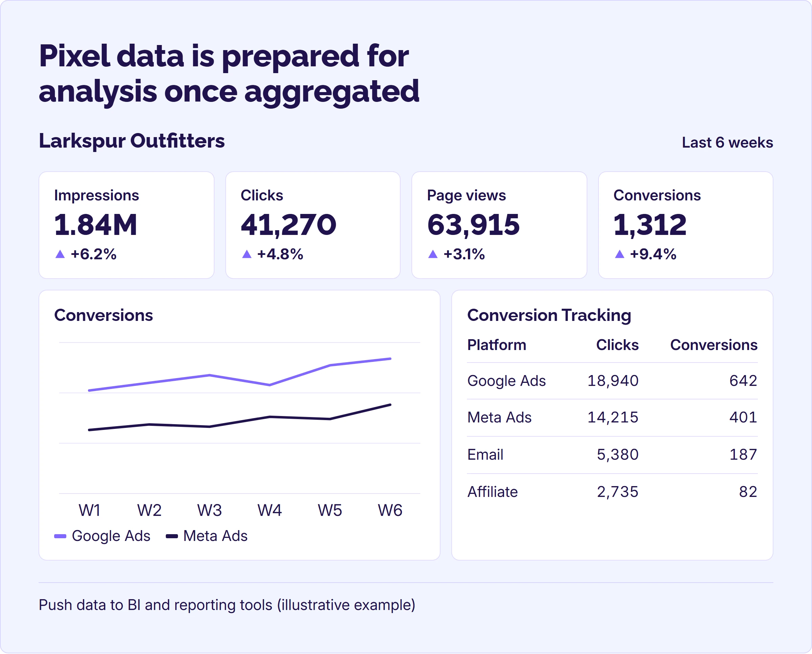Open the Last 6 weeks range label
The image size is (812, 654).
point(727,143)
